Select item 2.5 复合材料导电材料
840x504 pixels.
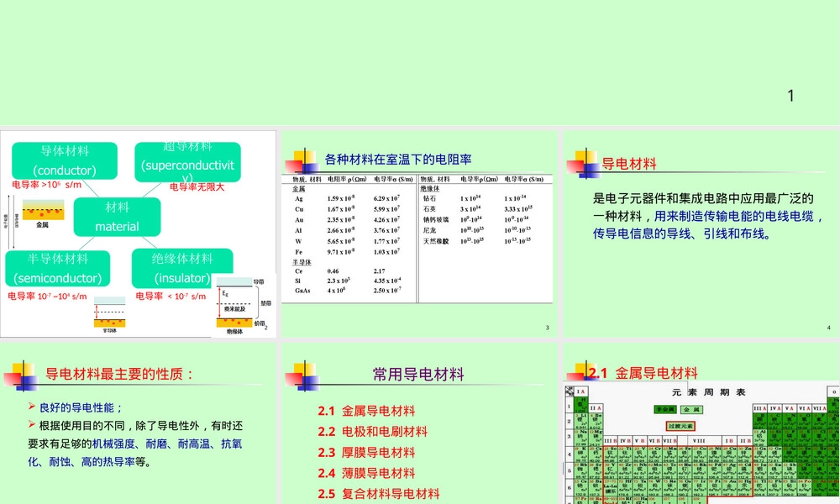coord(379,494)
